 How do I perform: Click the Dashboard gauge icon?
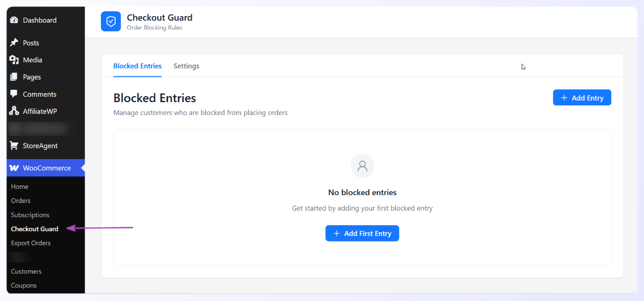[14, 20]
